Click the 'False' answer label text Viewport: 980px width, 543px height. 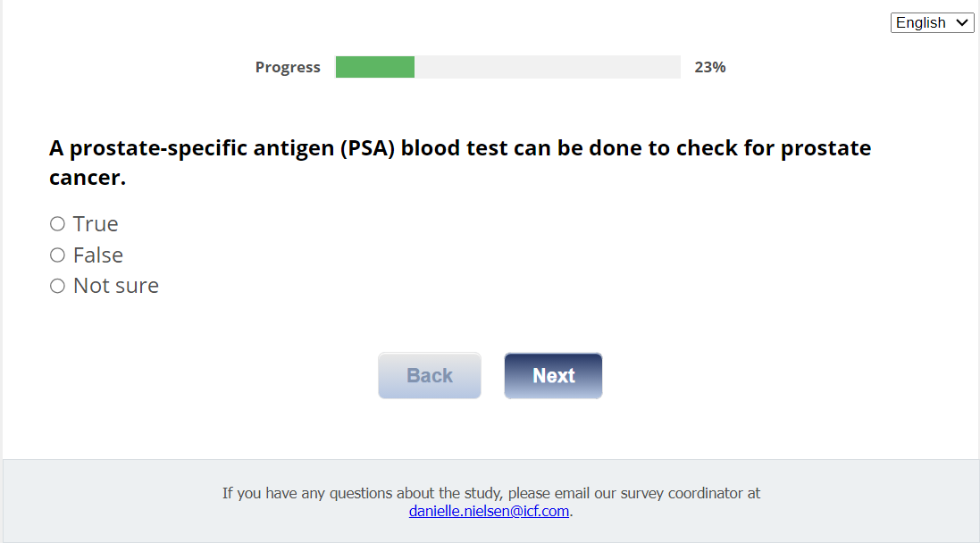[98, 255]
